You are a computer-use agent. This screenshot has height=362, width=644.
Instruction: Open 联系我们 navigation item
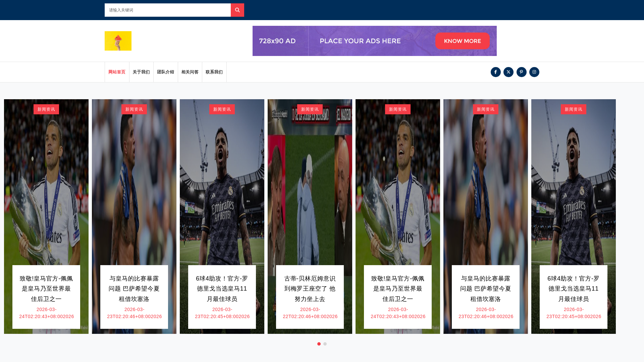pos(214,72)
